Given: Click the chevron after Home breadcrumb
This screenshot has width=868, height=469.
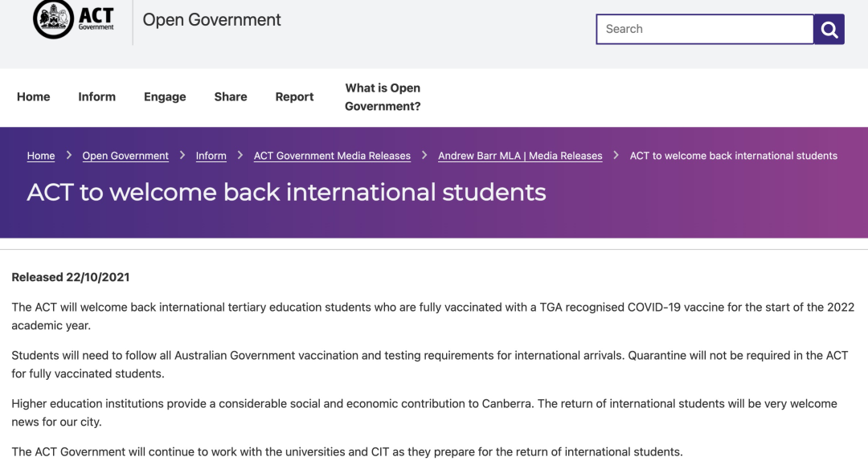Looking at the screenshot, I should [68, 156].
